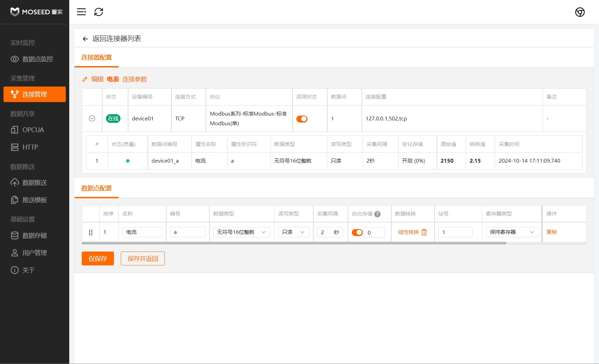The height and width of the screenshot is (364, 599).
Task: Open 数据存储 menu item
Action: pos(35,235)
